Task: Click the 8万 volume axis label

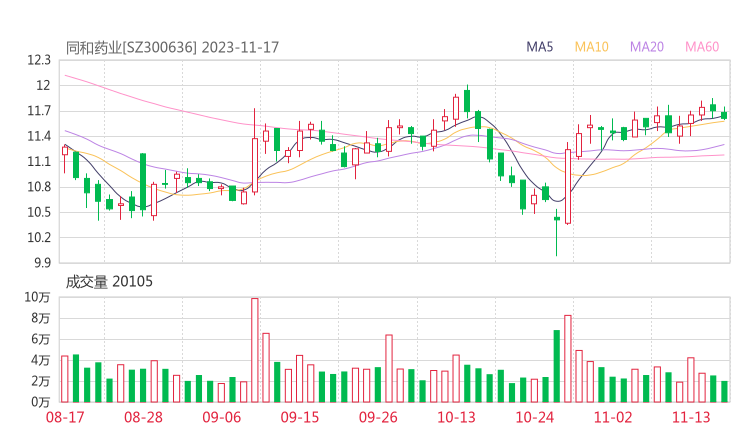Action: pos(41,318)
